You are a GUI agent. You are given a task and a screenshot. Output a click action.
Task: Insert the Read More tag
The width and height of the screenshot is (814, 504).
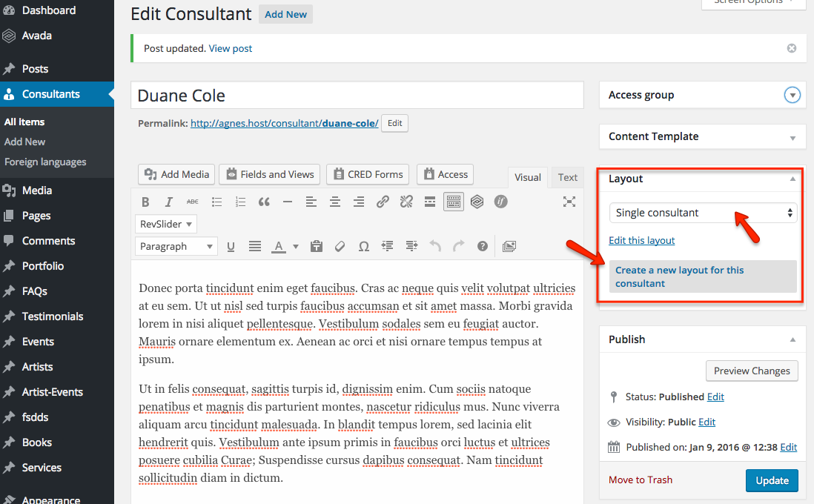coord(430,202)
